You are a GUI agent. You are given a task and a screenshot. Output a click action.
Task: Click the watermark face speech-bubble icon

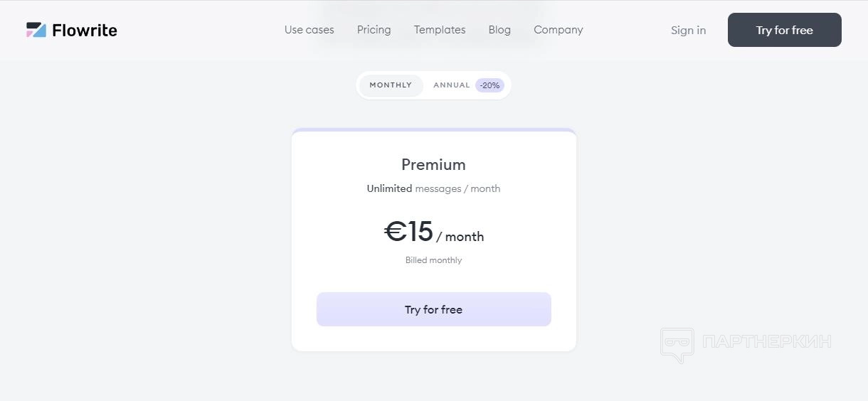click(x=677, y=344)
